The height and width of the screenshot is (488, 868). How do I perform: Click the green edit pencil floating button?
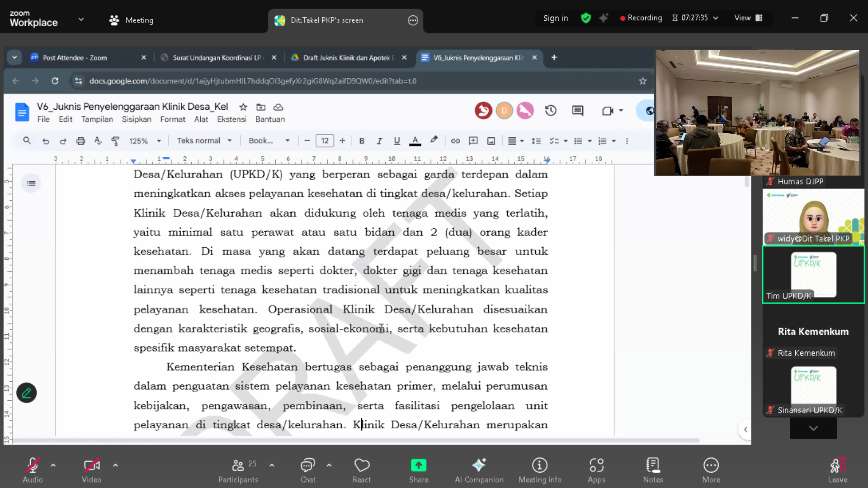[27, 393]
